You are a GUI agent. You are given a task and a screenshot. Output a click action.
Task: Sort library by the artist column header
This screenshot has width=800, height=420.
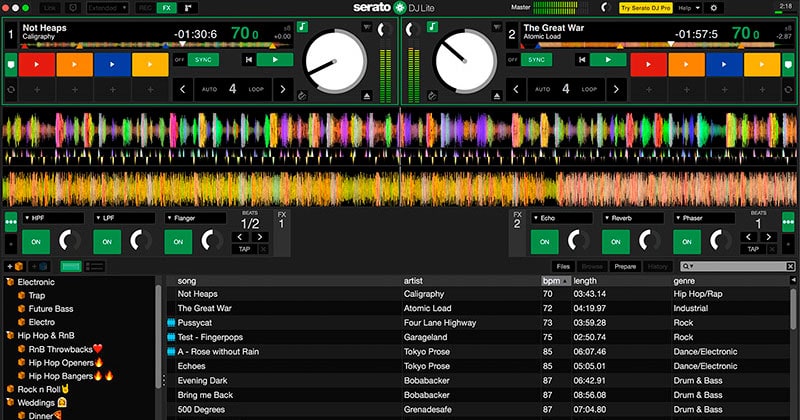click(413, 281)
